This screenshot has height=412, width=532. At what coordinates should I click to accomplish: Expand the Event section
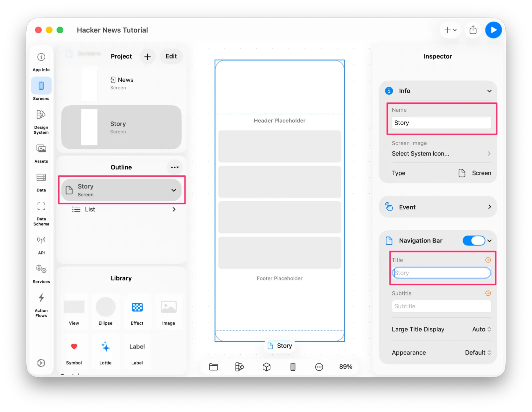pyautogui.click(x=438, y=207)
